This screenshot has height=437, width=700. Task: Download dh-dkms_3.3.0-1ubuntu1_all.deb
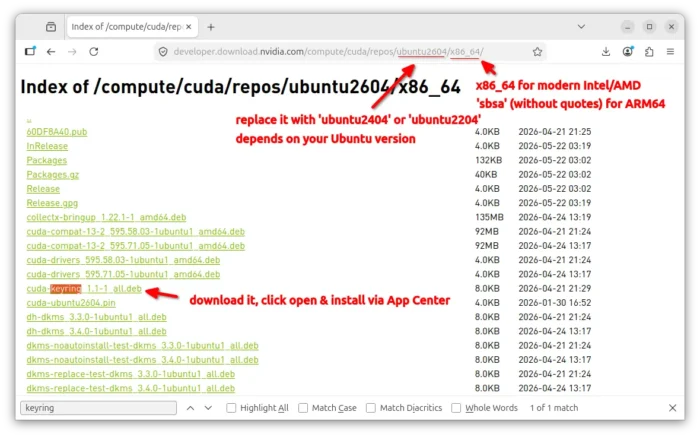[x=96, y=317]
